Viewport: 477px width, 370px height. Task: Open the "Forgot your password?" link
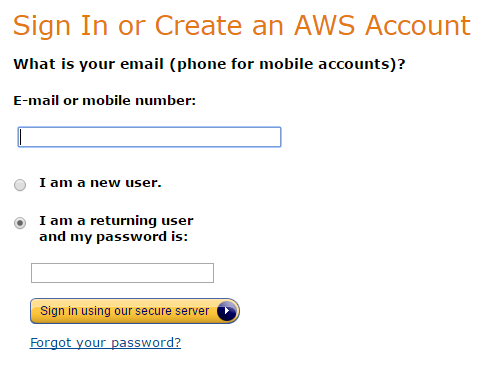pos(105,343)
